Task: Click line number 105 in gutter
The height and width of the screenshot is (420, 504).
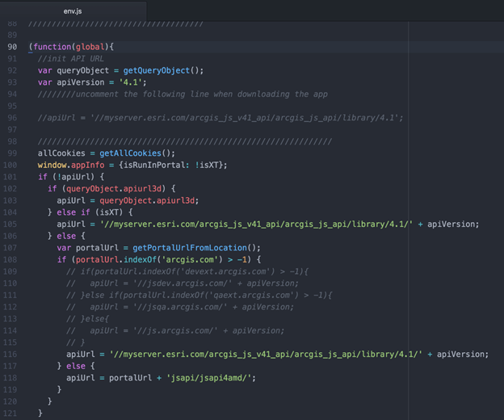Action: pyautogui.click(x=10, y=224)
